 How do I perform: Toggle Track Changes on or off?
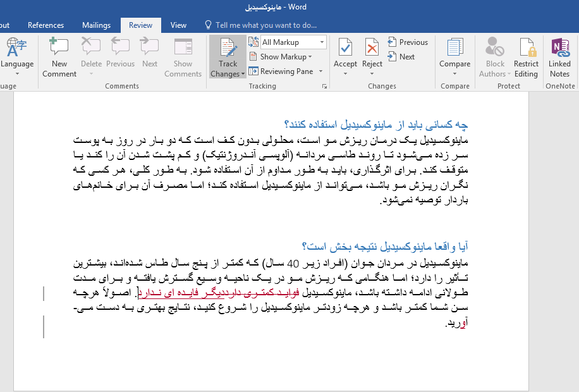click(228, 52)
